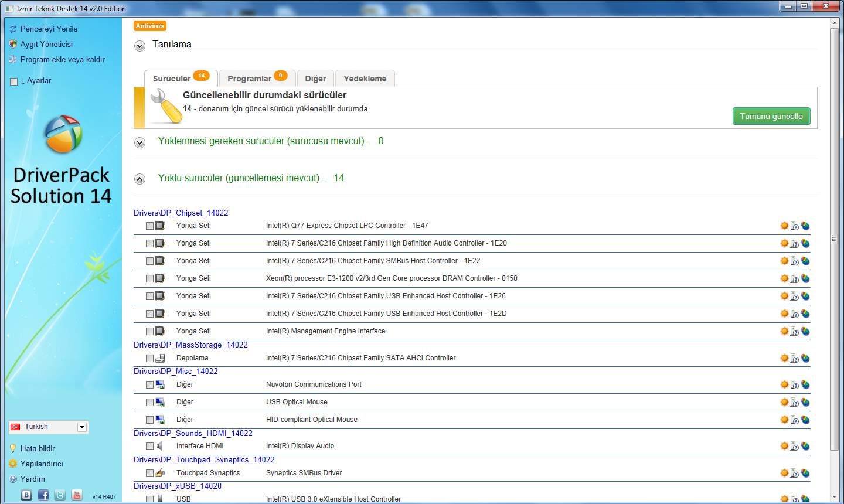Open the Drivers\DP_Misc_14022 link
This screenshot has height=504, width=844.
tap(176, 371)
